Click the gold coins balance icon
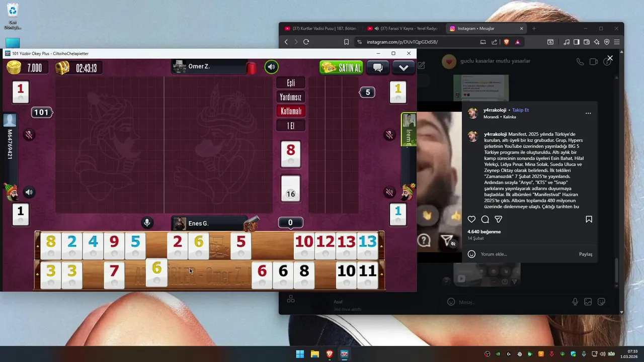This screenshot has height=362, width=644. click(x=14, y=67)
